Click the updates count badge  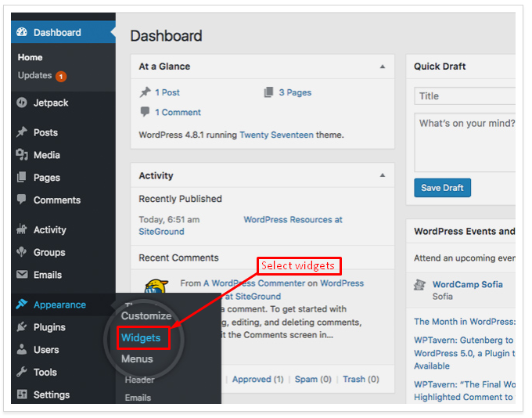click(x=61, y=77)
